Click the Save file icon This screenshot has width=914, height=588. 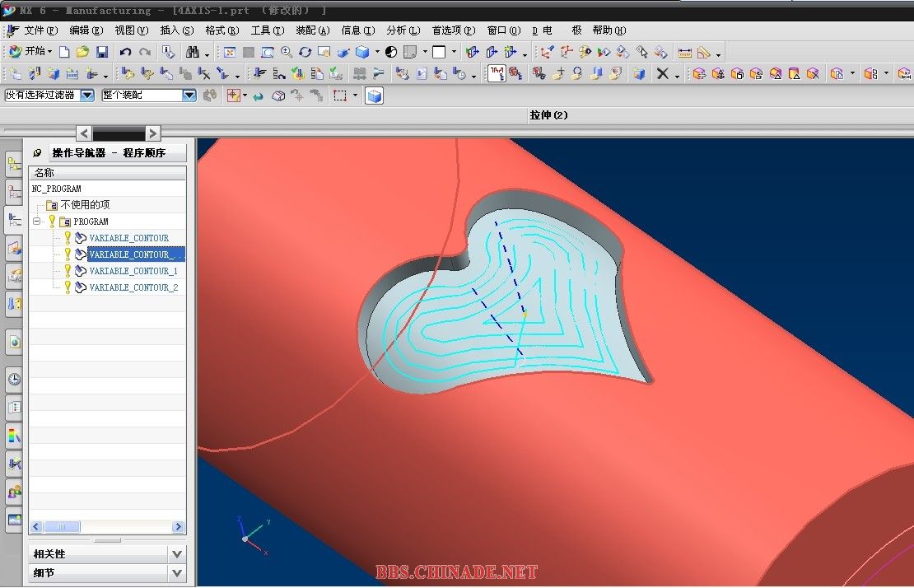click(102, 52)
